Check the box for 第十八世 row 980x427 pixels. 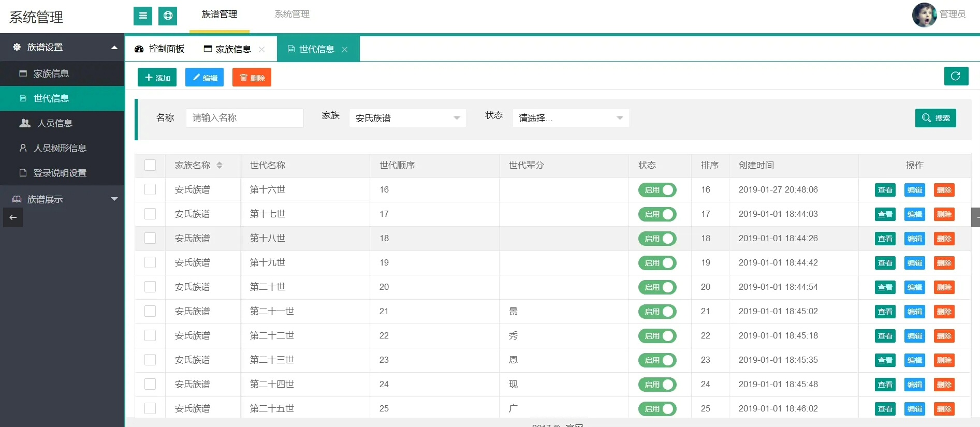coord(150,238)
